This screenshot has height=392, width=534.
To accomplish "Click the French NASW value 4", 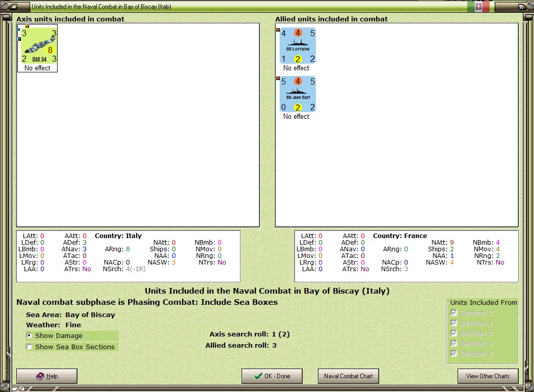I will point(452,262).
